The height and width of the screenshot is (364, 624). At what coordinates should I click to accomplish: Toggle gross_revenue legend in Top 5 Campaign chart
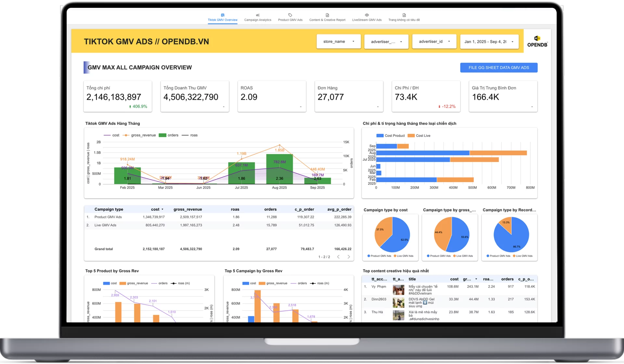[273, 283]
